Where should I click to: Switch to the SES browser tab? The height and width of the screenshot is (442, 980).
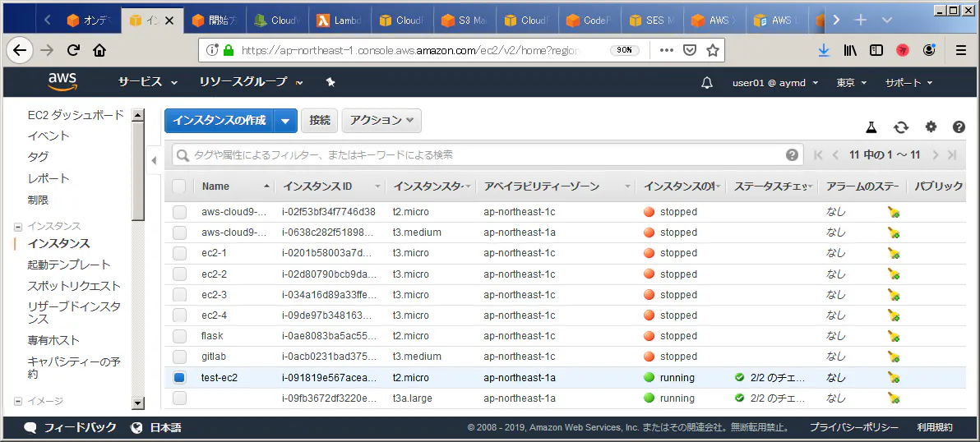651,21
